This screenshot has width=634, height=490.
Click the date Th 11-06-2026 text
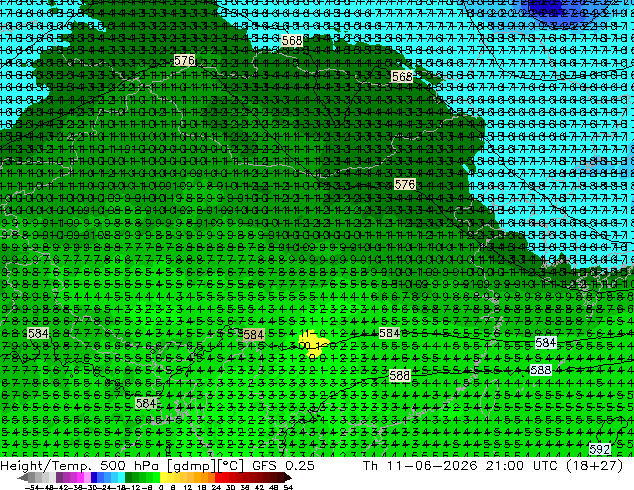(421, 466)
